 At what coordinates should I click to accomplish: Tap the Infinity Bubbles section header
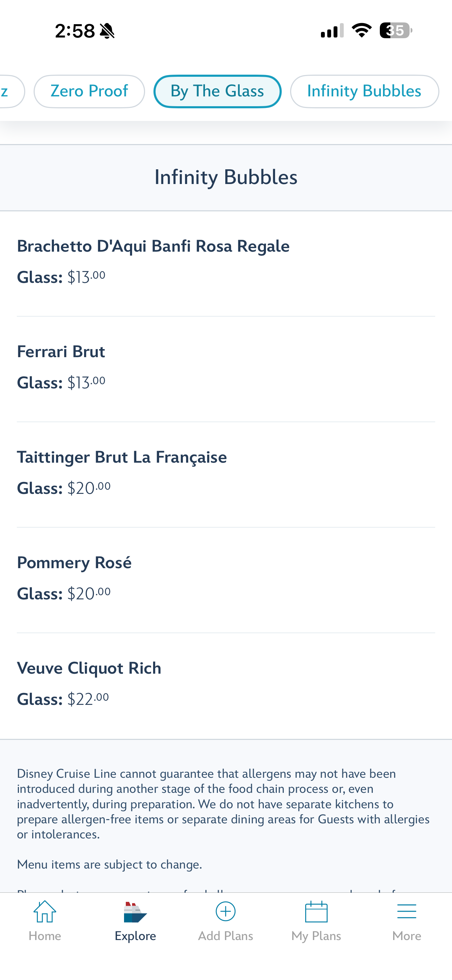[x=226, y=177]
